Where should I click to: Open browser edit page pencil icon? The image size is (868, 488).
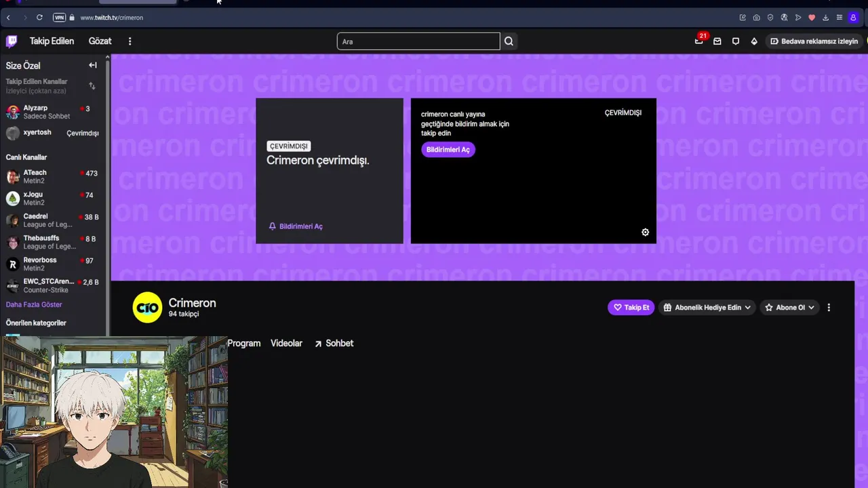(743, 18)
